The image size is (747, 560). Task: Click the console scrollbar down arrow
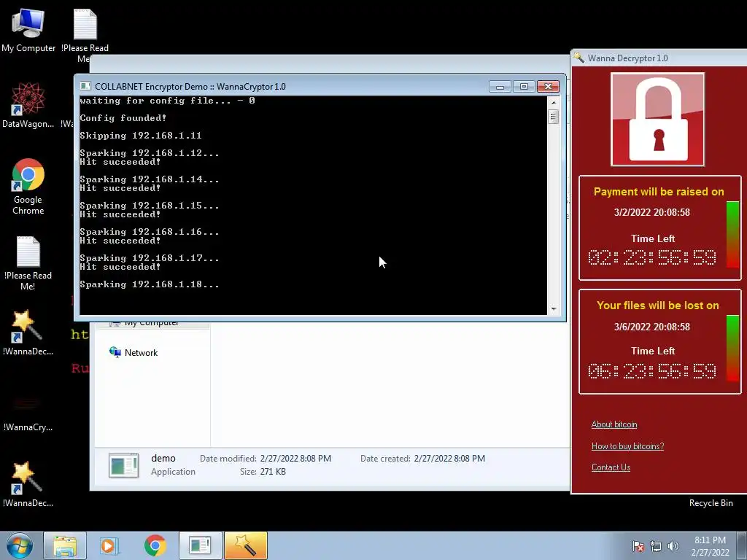pos(553,308)
